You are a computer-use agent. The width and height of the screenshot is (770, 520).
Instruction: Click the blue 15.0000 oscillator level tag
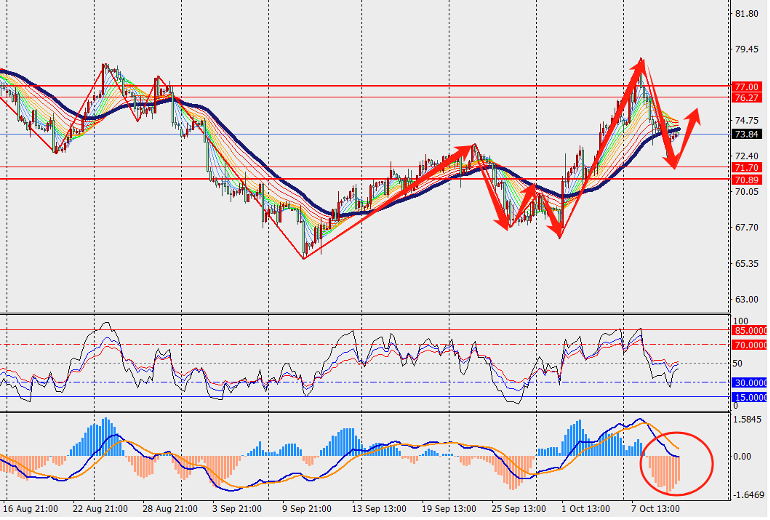(750, 398)
